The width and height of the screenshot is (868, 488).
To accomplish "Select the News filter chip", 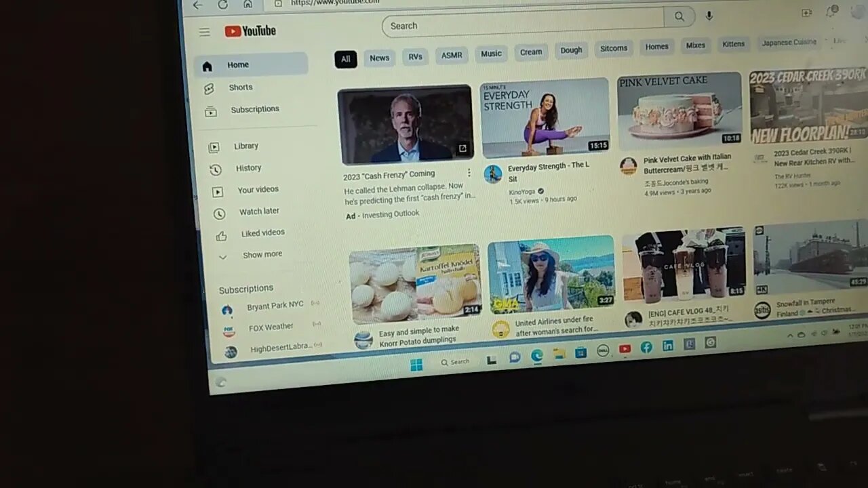I will [379, 58].
